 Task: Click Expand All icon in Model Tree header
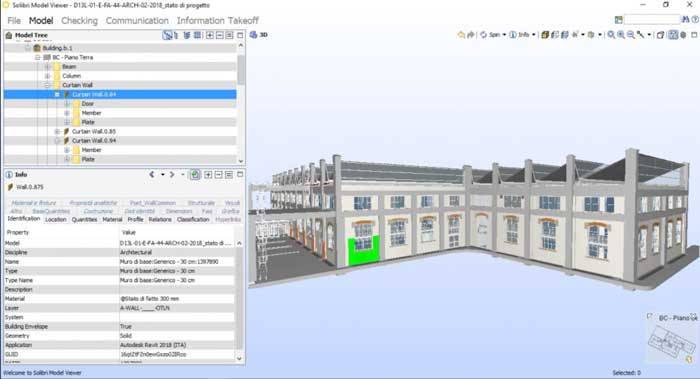[x=209, y=35]
